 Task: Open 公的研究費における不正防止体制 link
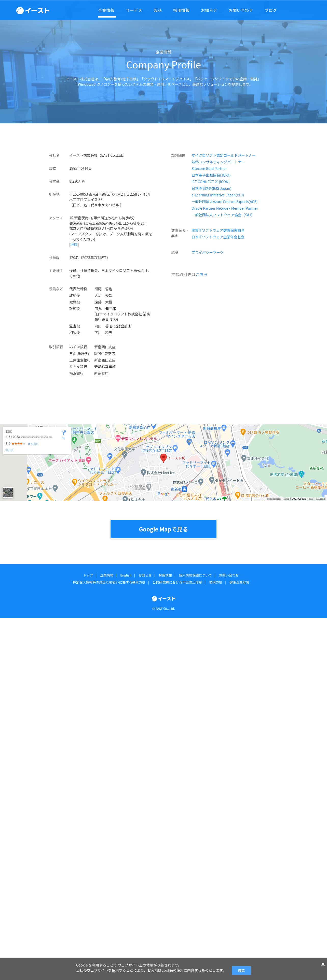(178, 582)
